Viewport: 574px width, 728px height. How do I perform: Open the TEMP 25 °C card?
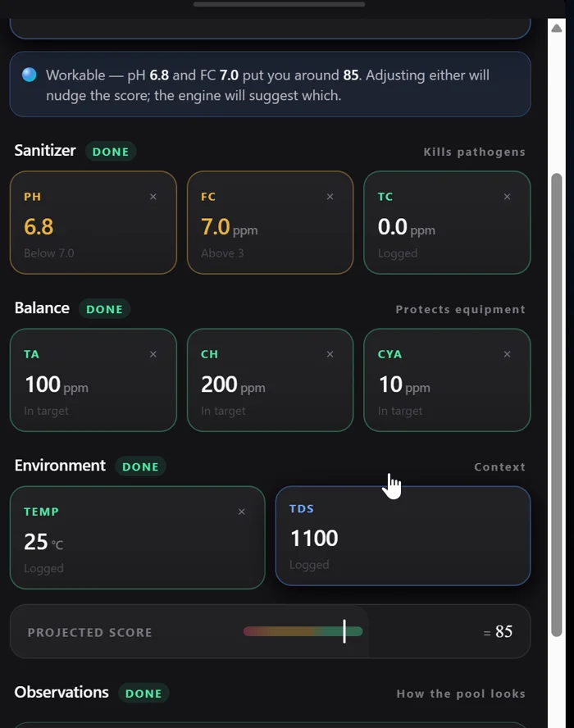pyautogui.click(x=138, y=538)
